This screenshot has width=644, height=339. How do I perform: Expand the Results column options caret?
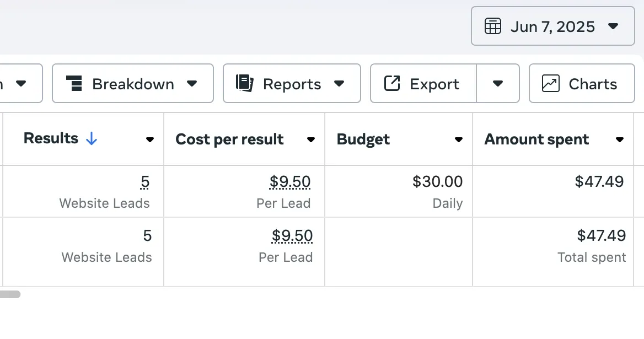[149, 140]
